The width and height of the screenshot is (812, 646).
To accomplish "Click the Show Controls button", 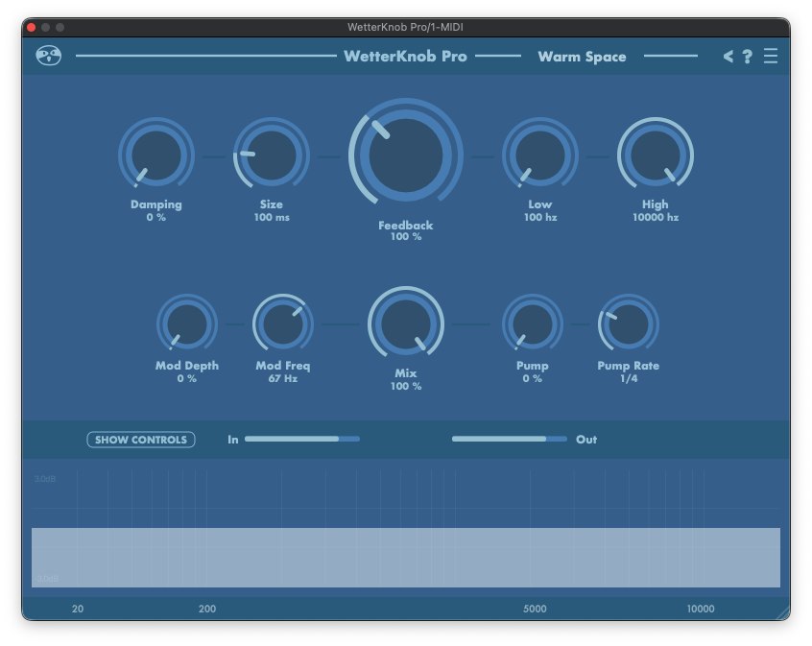I will tap(141, 440).
